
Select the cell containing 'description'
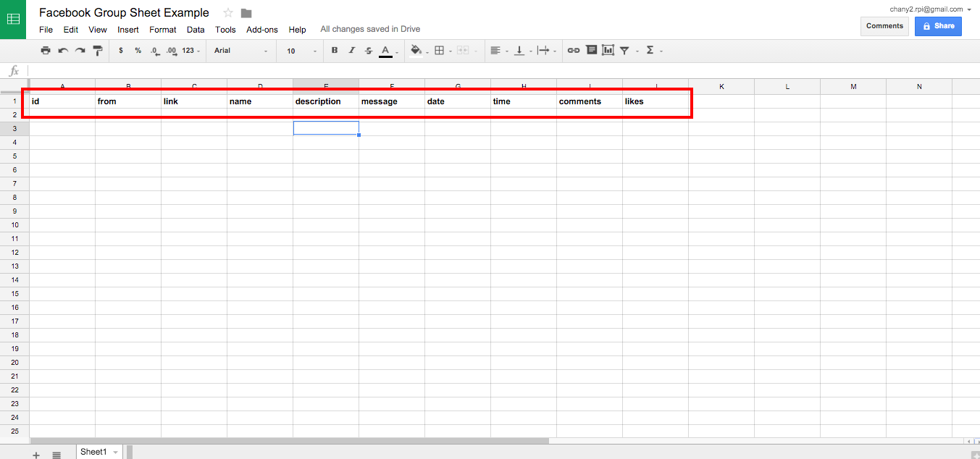pos(326,101)
